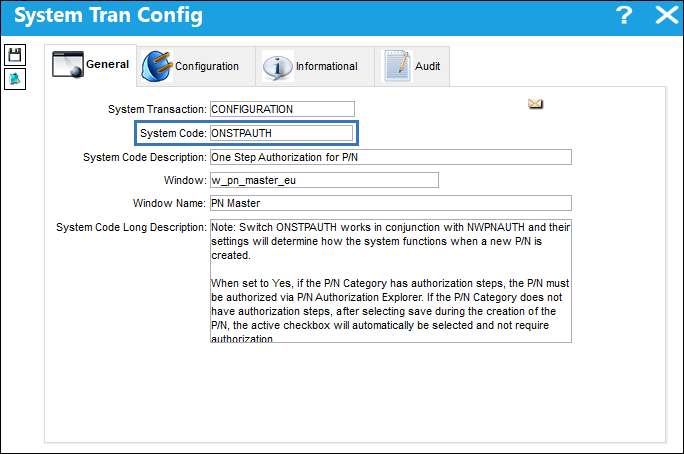Click the System Code Description label
Viewport: 684px width, 454px height.
click(145, 157)
